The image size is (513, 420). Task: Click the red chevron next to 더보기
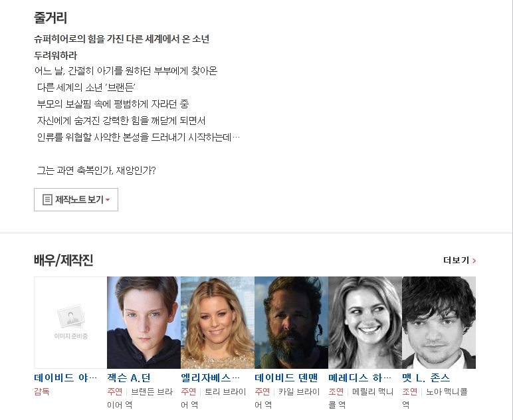coord(474,261)
